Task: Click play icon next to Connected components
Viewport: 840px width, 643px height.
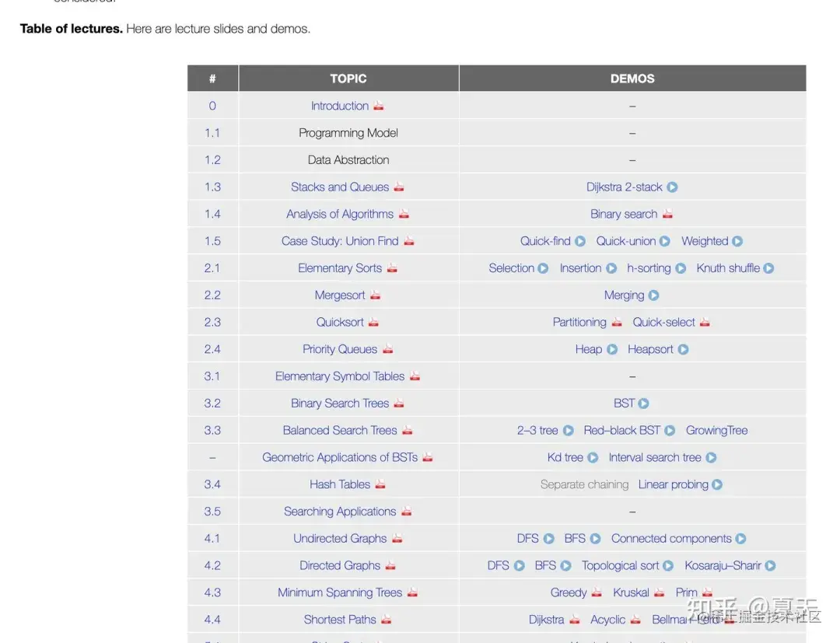Action: 741,538
